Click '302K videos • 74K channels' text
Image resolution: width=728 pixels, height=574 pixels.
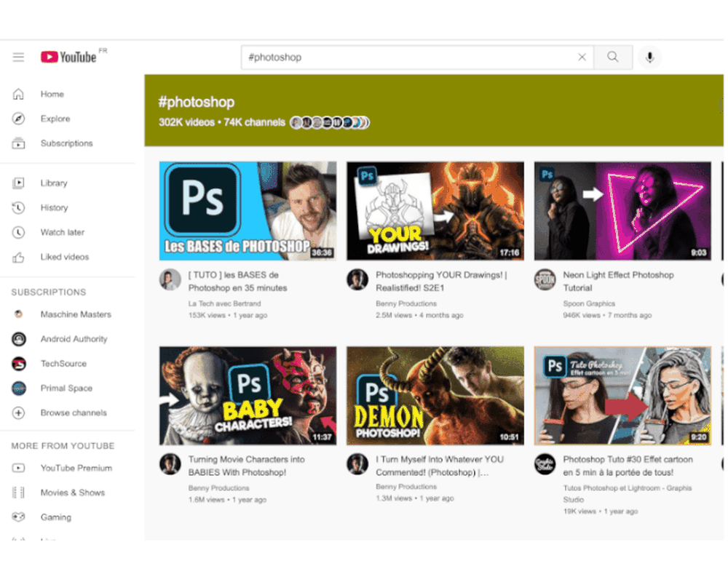coord(222,122)
